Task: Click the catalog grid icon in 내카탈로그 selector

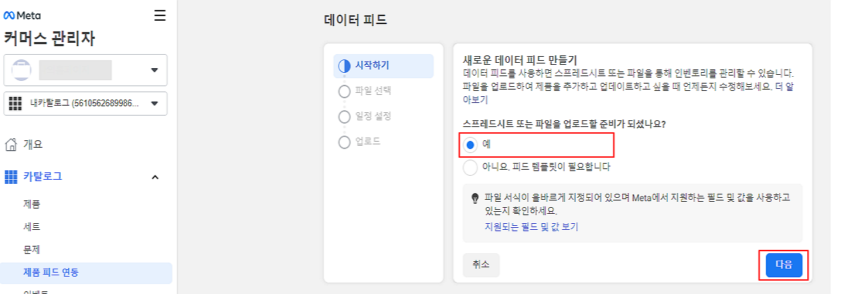Action: point(16,104)
